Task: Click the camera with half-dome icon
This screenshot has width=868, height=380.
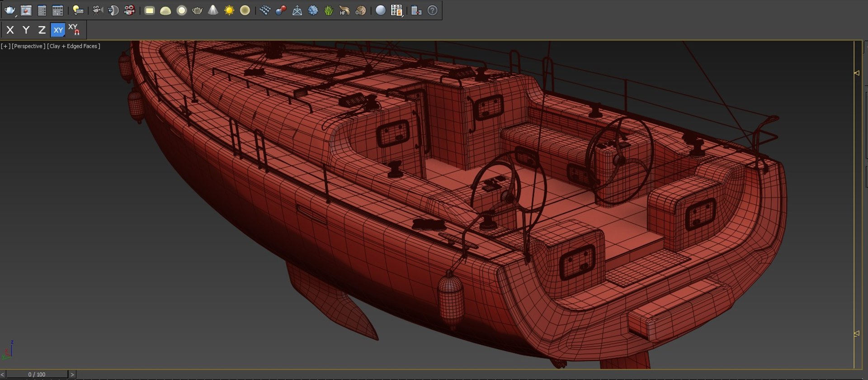Action: (113, 10)
